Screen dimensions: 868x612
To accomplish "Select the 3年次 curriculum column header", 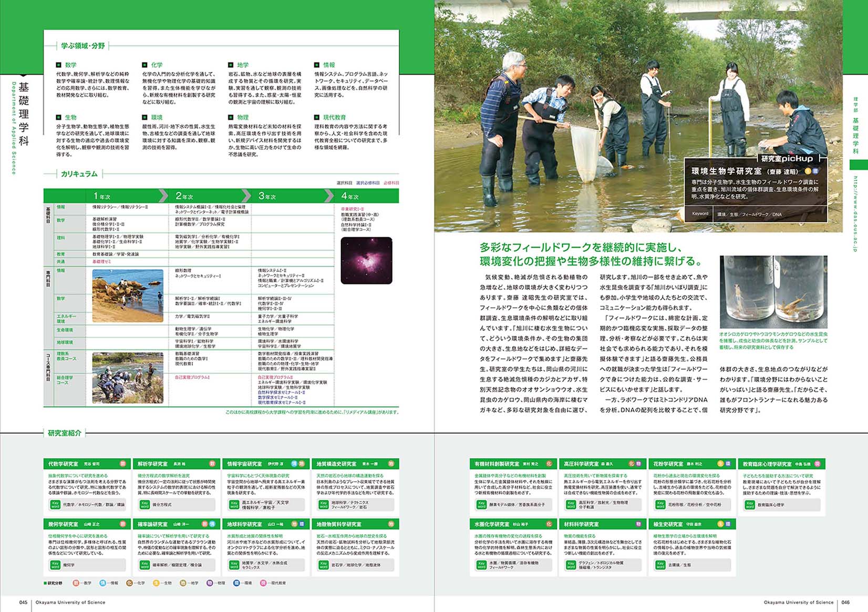I will pos(292,196).
